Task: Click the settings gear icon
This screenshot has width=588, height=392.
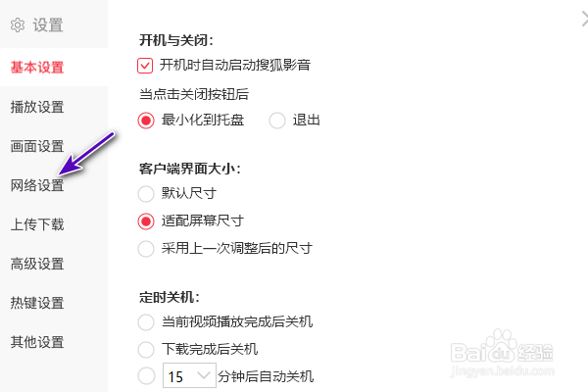Action: [x=18, y=25]
